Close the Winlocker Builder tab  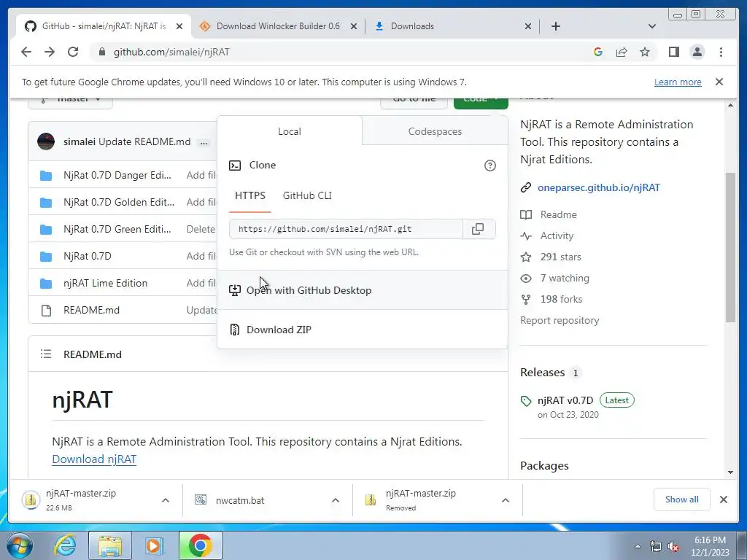pos(354,26)
